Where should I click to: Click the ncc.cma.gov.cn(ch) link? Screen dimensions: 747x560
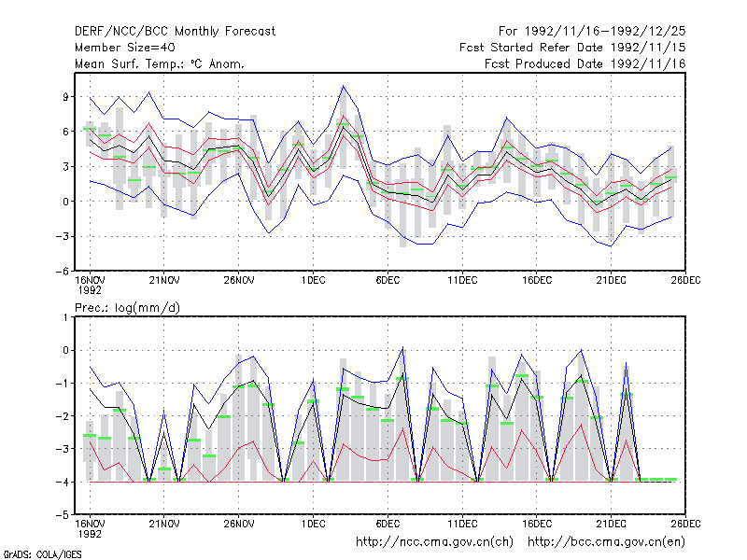(x=434, y=542)
